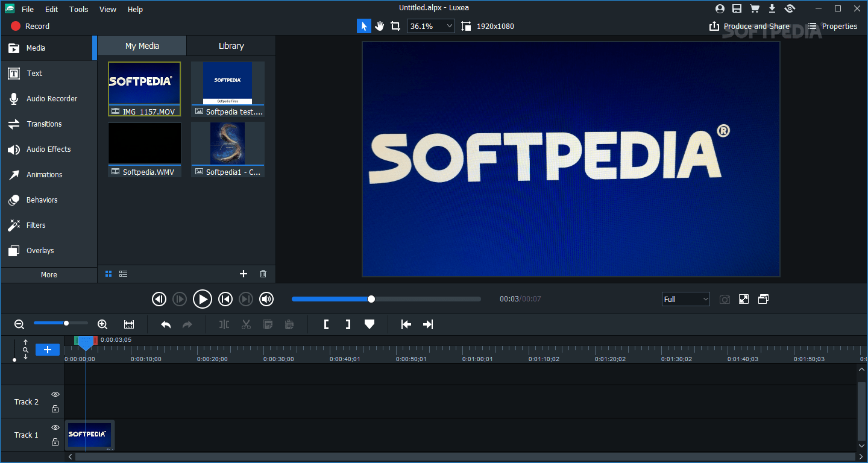Go to the start of the video

[x=225, y=298]
